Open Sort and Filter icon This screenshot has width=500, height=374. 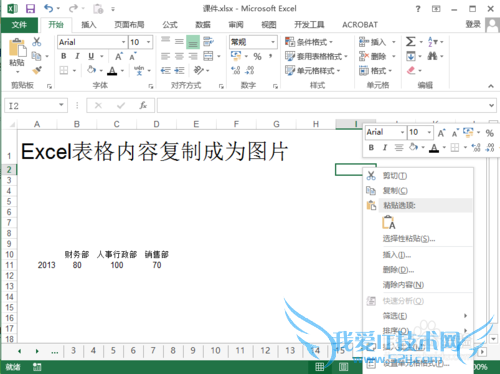pos(432,42)
